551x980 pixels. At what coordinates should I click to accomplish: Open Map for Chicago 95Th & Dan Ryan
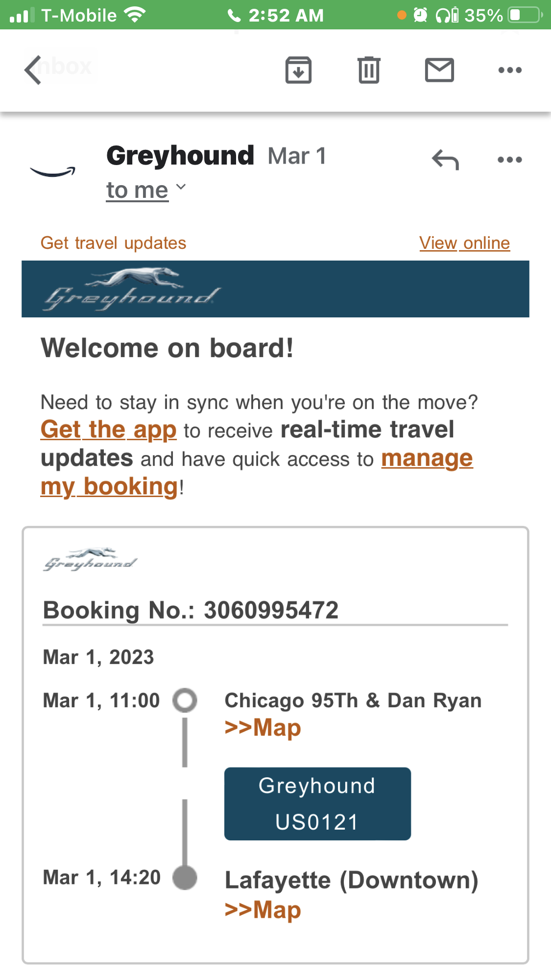[263, 728]
